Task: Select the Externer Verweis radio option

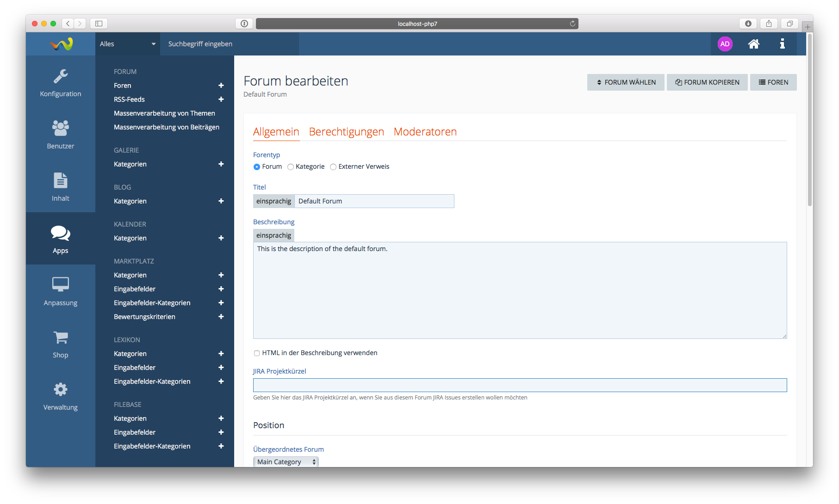Action: coord(333,167)
